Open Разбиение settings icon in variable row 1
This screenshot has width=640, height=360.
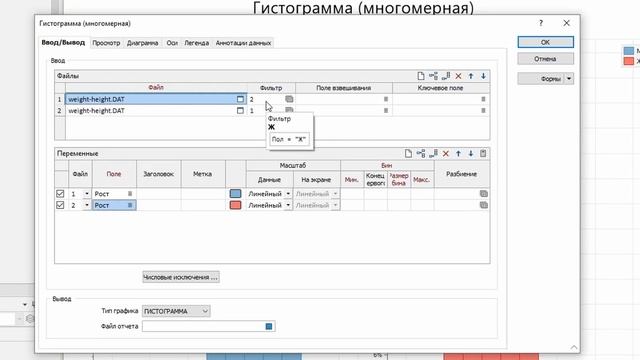(x=484, y=194)
